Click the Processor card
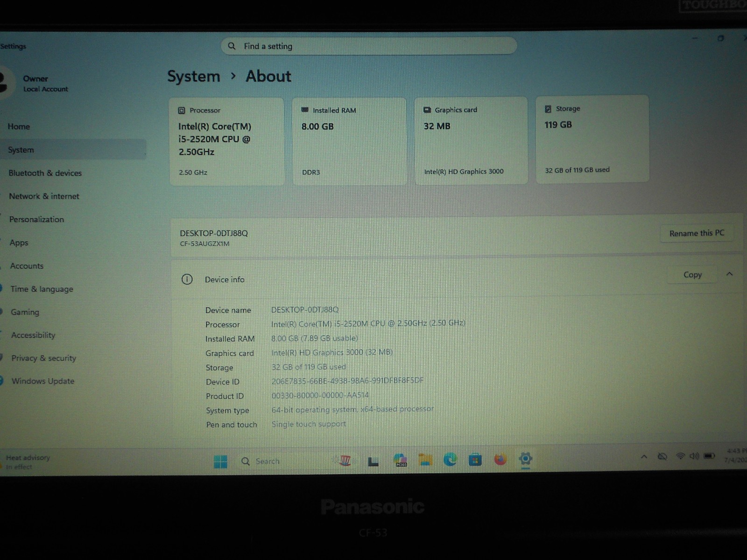 (227, 141)
